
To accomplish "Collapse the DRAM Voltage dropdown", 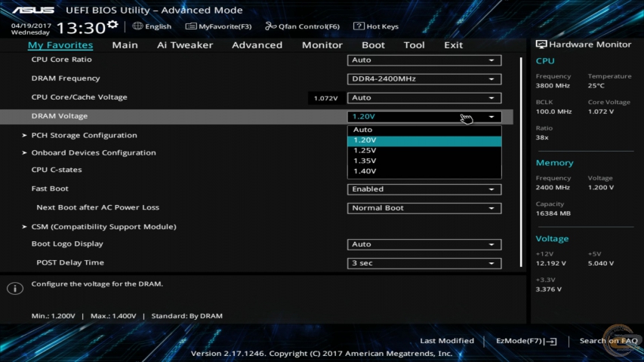I will click(x=424, y=117).
